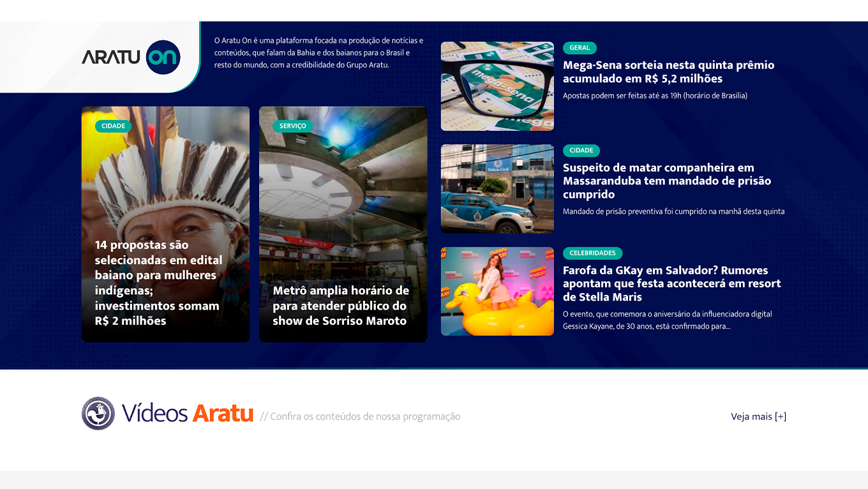Open the indigenous women proposals article
Screen dimensions: 868x489
158,283
